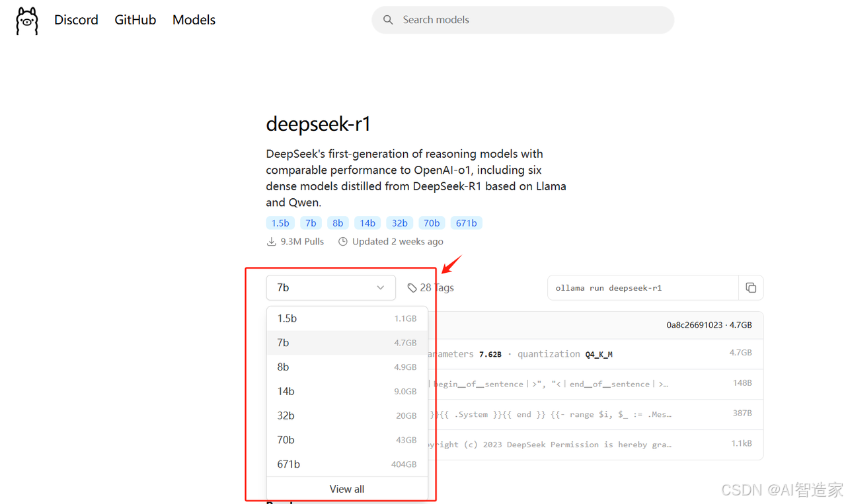This screenshot has width=846, height=504.
Task: Copy the ollama run command
Action: click(751, 288)
